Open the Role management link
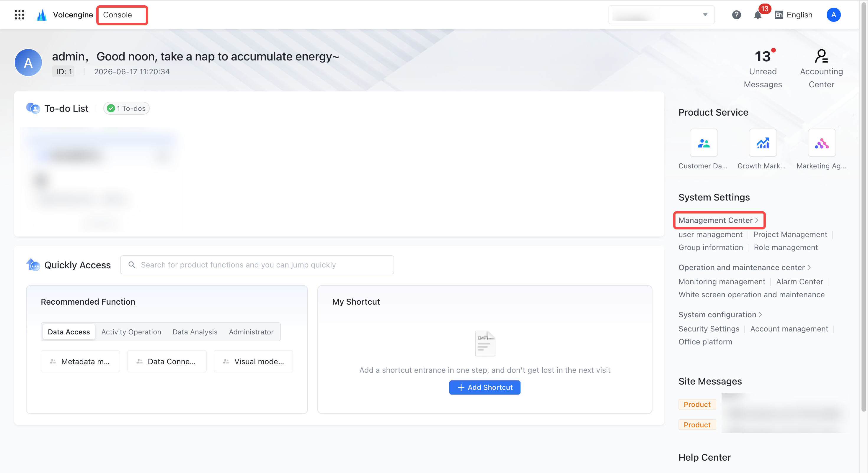 pyautogui.click(x=785, y=247)
